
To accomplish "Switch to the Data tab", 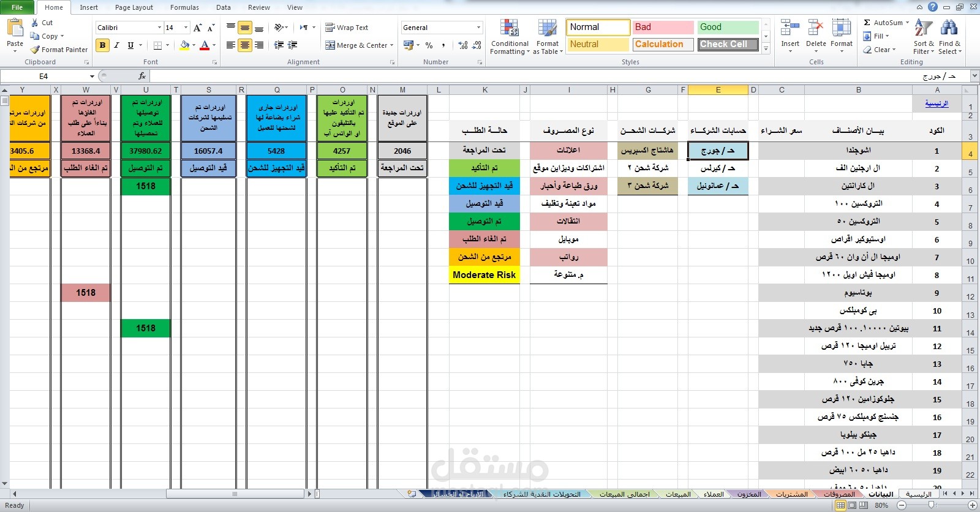I will click(224, 7).
